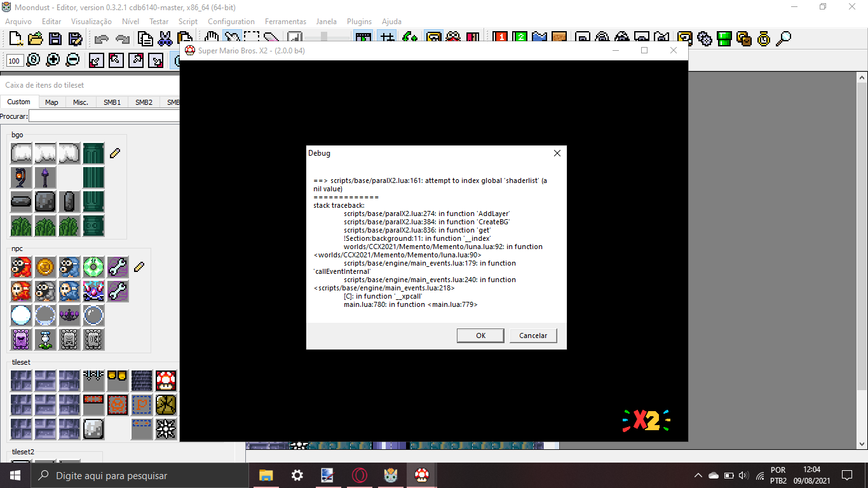This screenshot has width=868, height=488.
Task: Close the Debug dialog with X
Action: 557,153
